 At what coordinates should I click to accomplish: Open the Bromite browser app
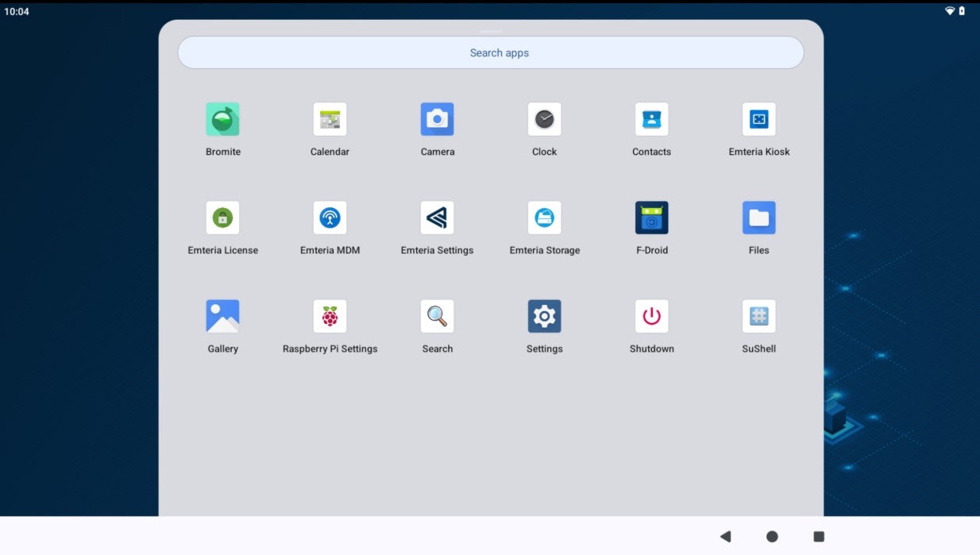point(222,119)
